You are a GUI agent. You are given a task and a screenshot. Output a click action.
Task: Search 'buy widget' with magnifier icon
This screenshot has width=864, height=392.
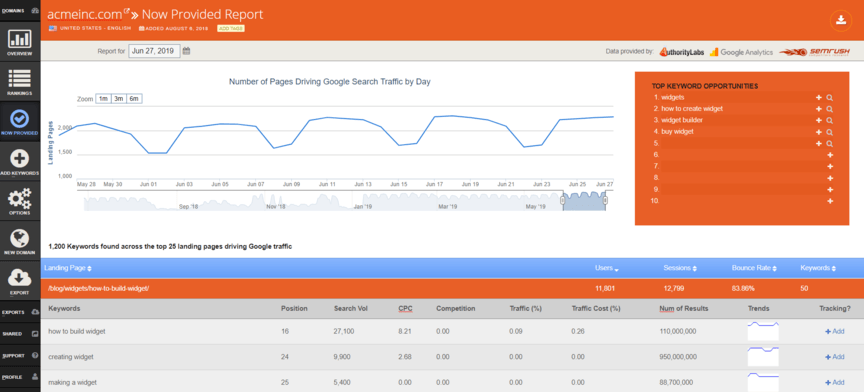point(830,132)
